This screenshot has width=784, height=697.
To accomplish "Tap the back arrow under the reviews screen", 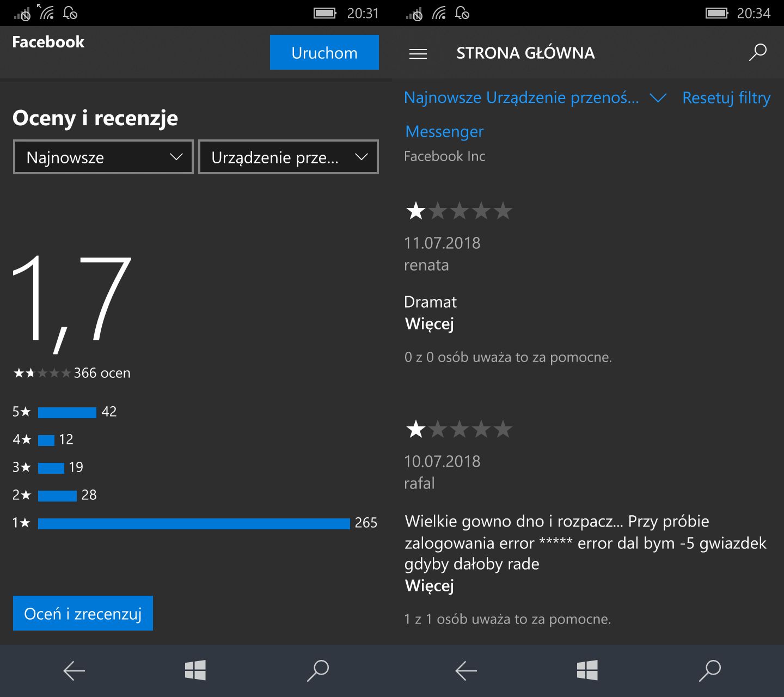I will 466,671.
